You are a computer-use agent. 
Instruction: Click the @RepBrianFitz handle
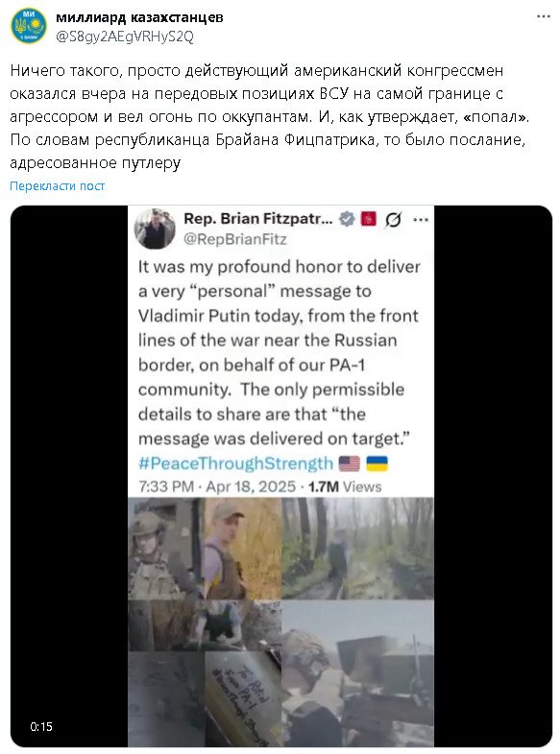pyautogui.click(x=235, y=239)
